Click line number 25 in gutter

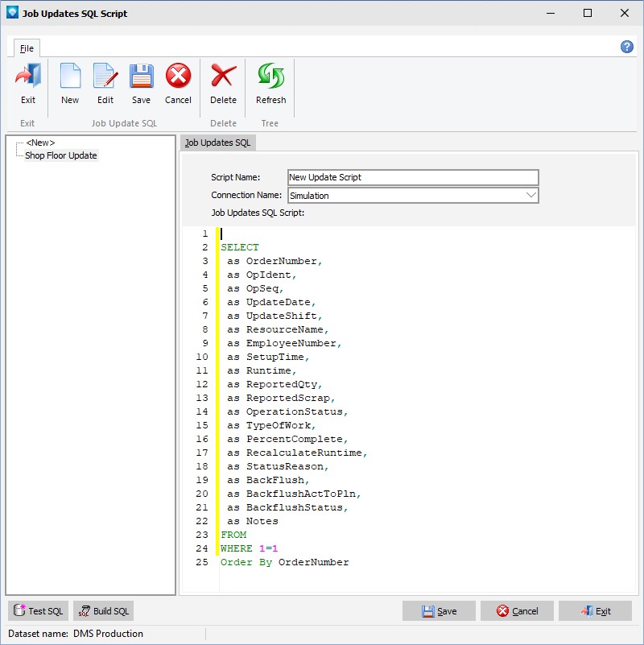202,562
